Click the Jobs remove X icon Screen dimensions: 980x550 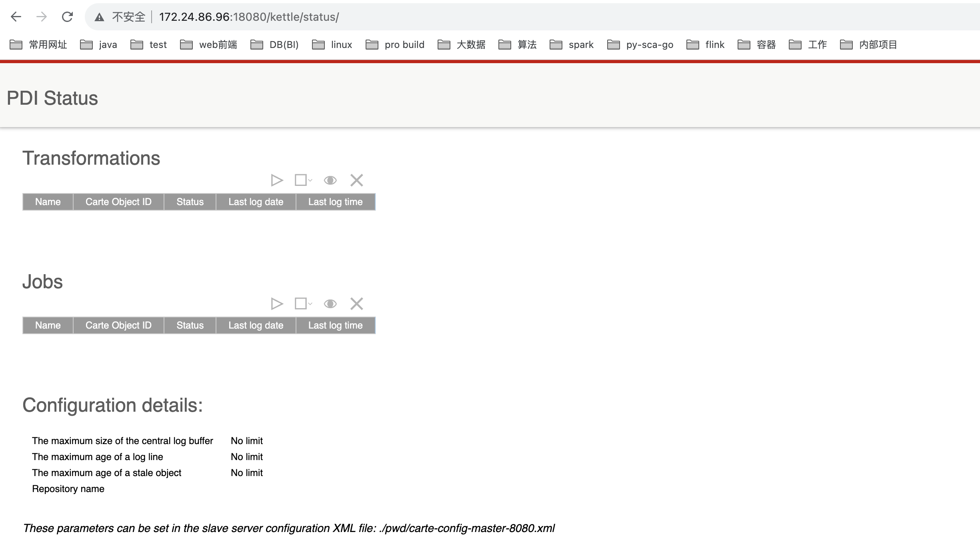[x=356, y=304]
